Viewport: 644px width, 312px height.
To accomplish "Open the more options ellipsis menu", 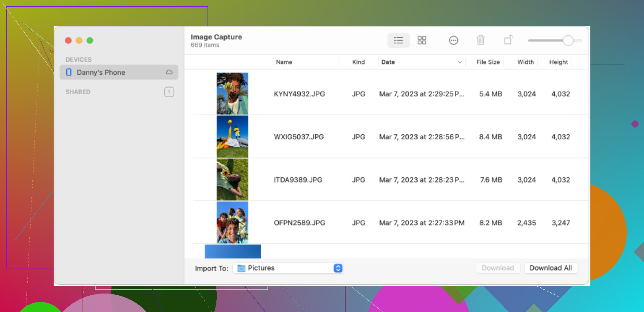I will click(x=453, y=40).
